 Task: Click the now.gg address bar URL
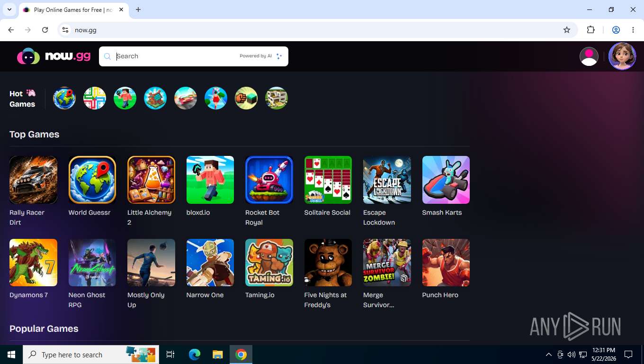(x=86, y=30)
